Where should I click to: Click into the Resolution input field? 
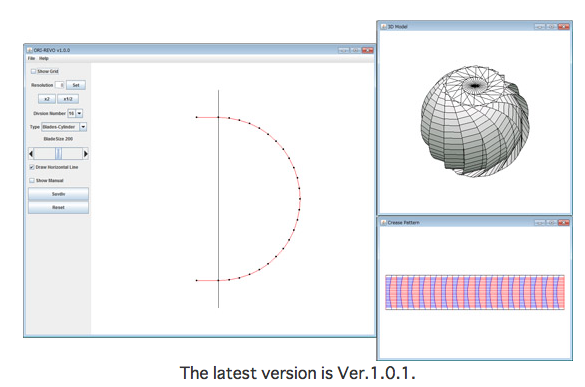tap(60, 85)
